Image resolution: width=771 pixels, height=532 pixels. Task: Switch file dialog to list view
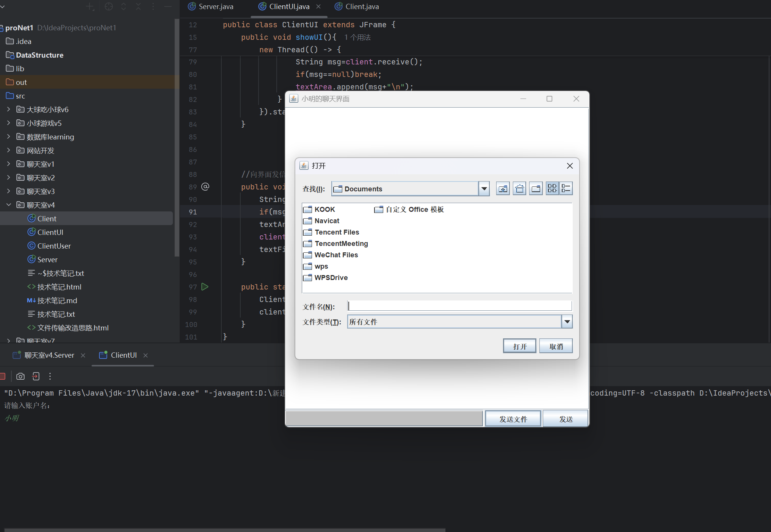tap(552, 188)
